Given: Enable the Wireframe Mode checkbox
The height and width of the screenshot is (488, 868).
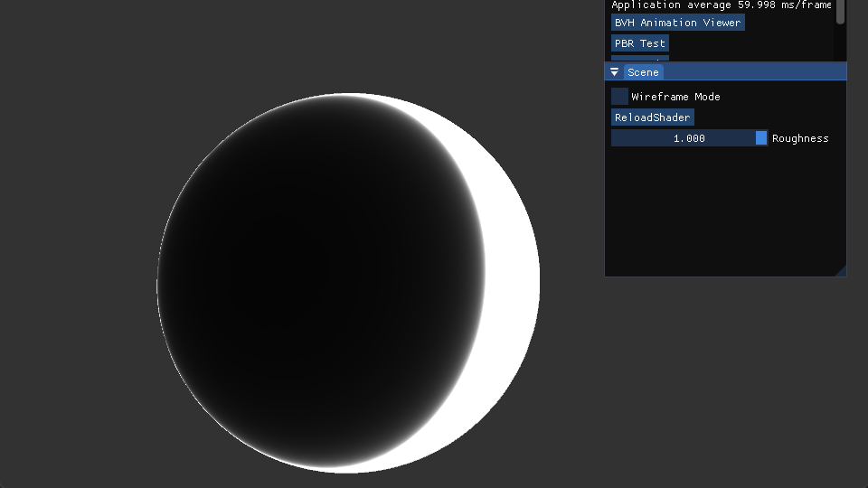Looking at the screenshot, I should (619, 97).
